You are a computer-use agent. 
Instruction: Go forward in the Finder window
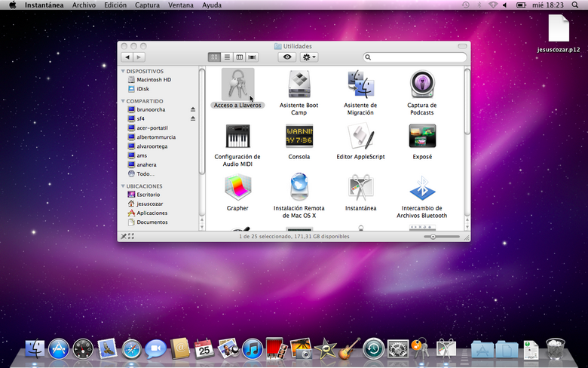pos(139,57)
